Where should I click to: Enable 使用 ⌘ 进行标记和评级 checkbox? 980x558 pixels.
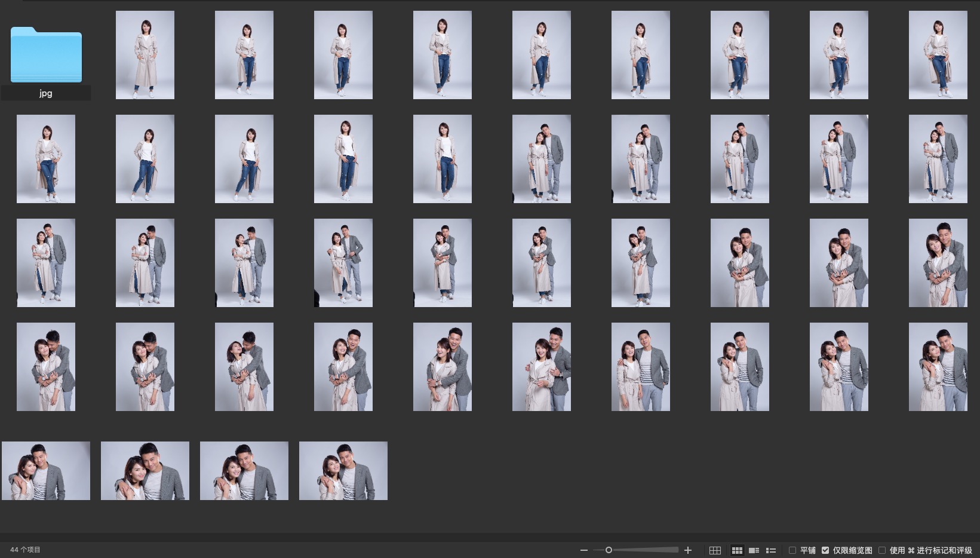882,550
